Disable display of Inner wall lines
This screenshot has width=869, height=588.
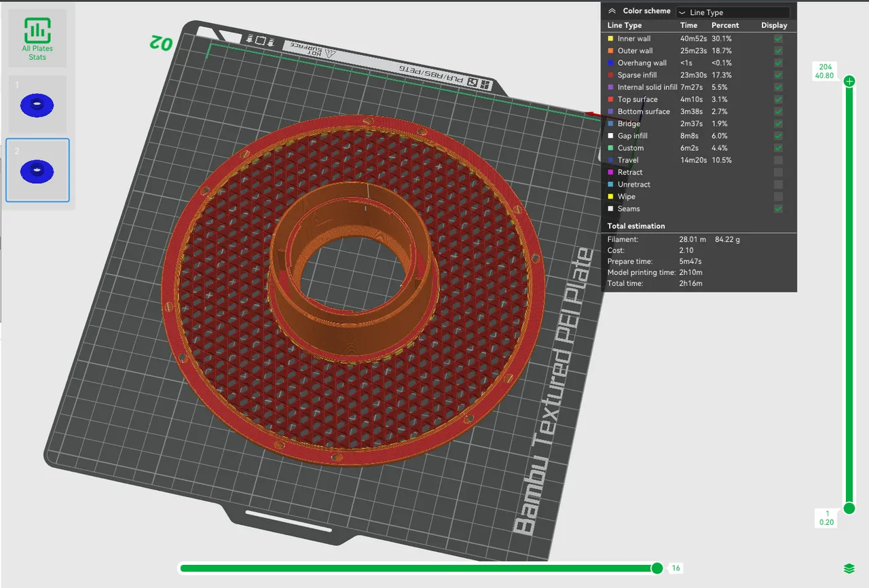[777, 38]
